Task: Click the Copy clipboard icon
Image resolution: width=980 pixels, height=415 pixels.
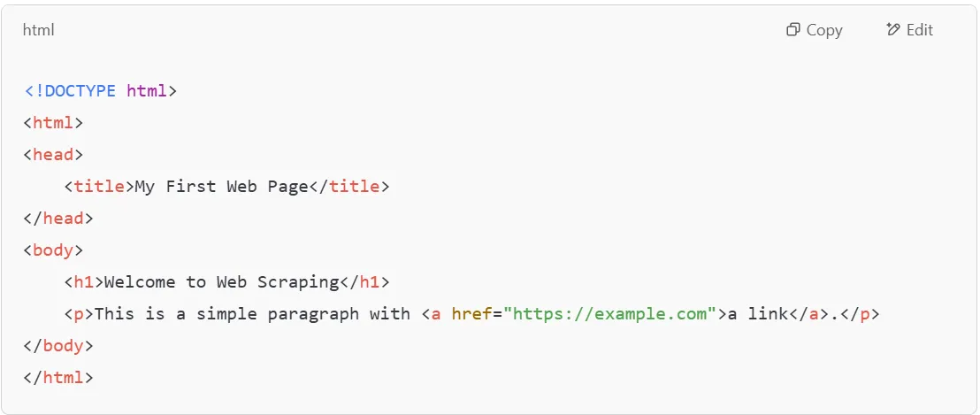Action: [792, 30]
